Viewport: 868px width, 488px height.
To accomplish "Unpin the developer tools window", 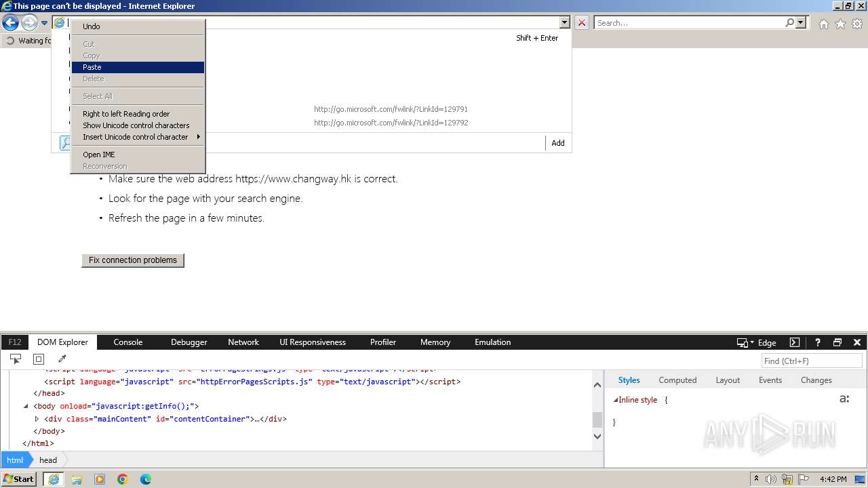I will coord(837,342).
